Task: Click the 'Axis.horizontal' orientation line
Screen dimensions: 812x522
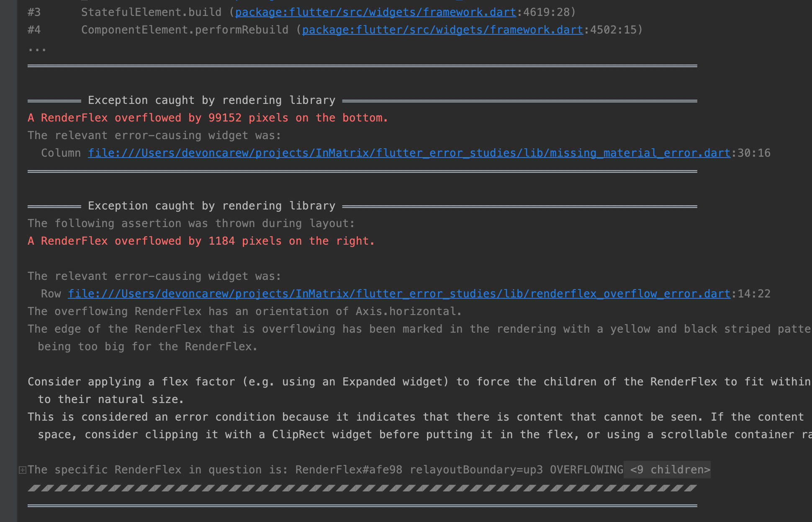Action: pos(244,312)
